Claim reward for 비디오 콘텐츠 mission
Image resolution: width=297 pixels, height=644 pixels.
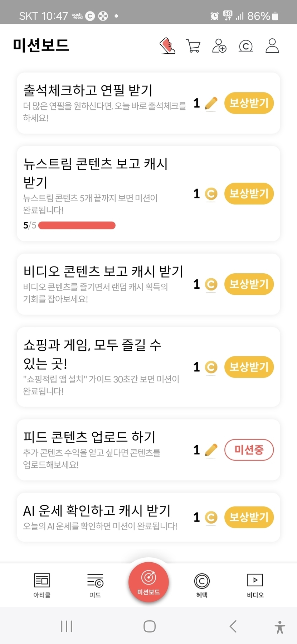[x=249, y=284]
